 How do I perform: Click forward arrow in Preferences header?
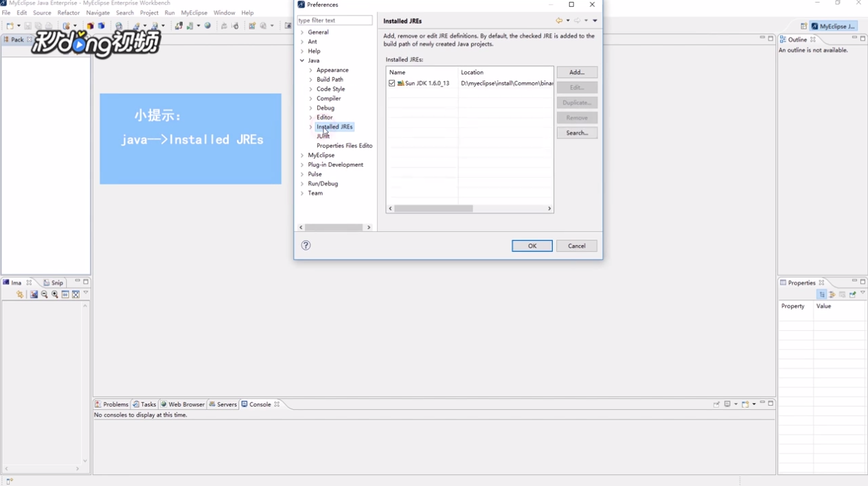click(578, 21)
